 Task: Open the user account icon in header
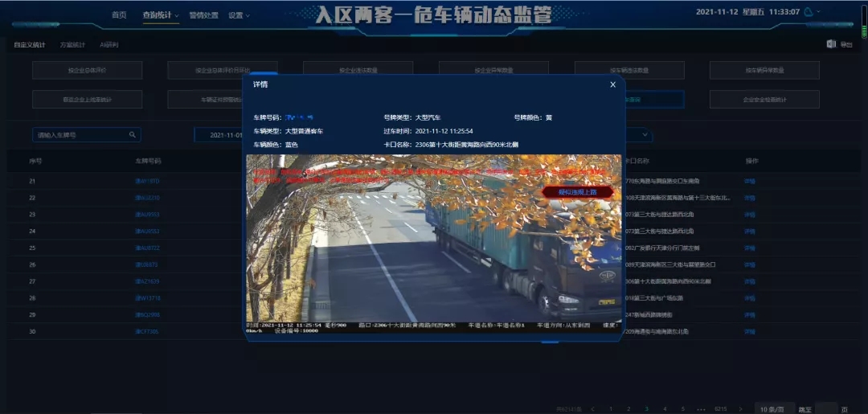809,11
